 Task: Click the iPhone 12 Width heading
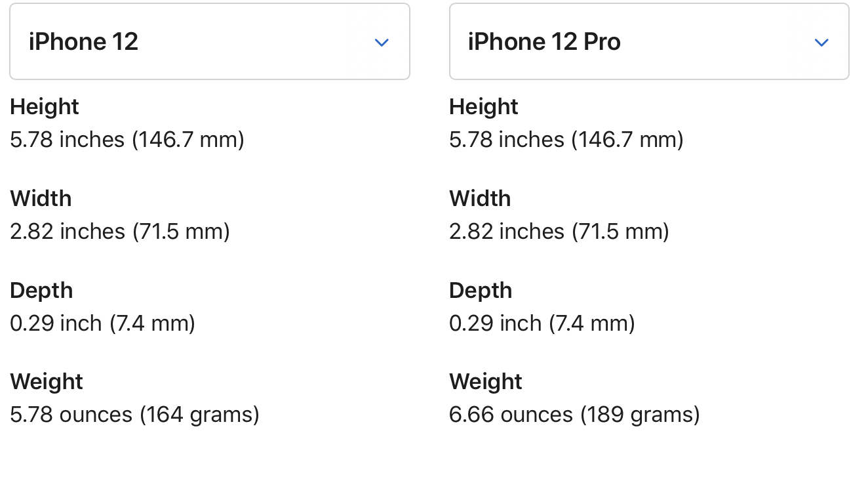click(41, 198)
